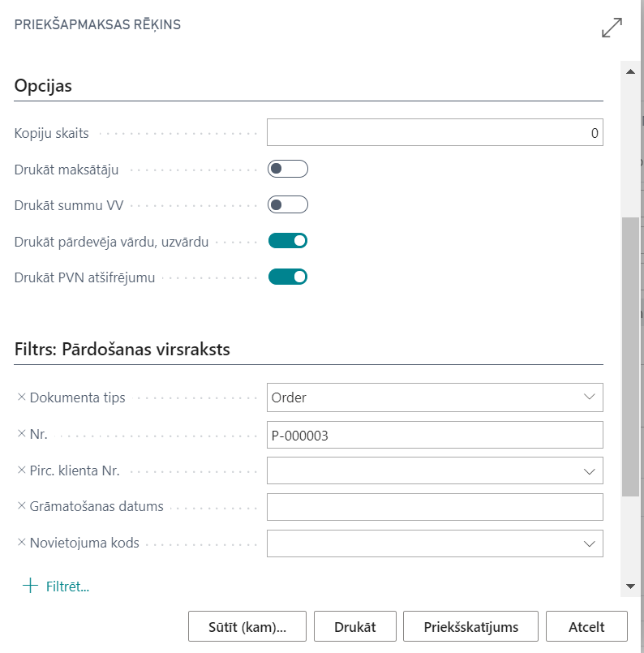Remove the Nr. filter
644x653 pixels.
click(22, 433)
